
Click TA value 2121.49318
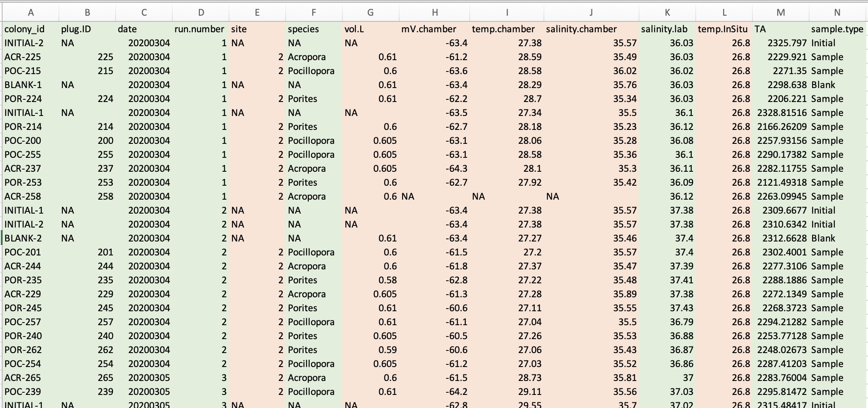pos(781,183)
